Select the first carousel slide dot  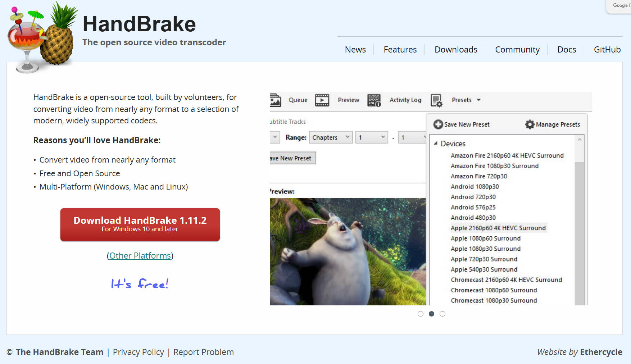coord(421,314)
